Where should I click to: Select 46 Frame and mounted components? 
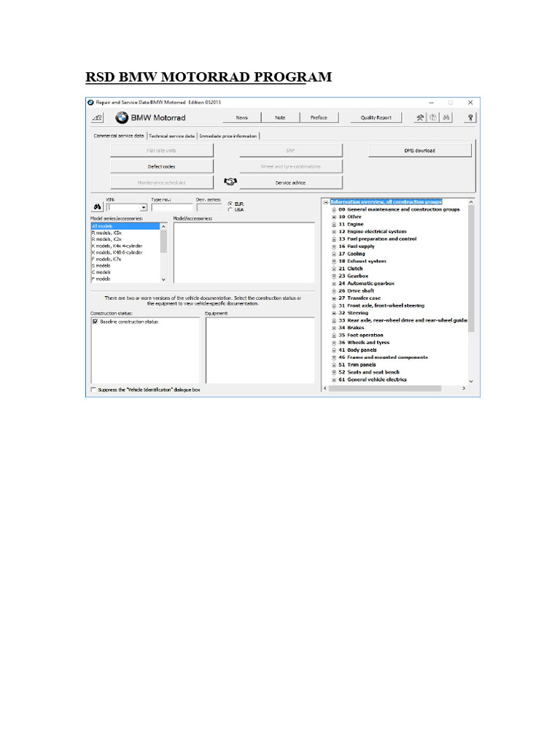coord(384,357)
